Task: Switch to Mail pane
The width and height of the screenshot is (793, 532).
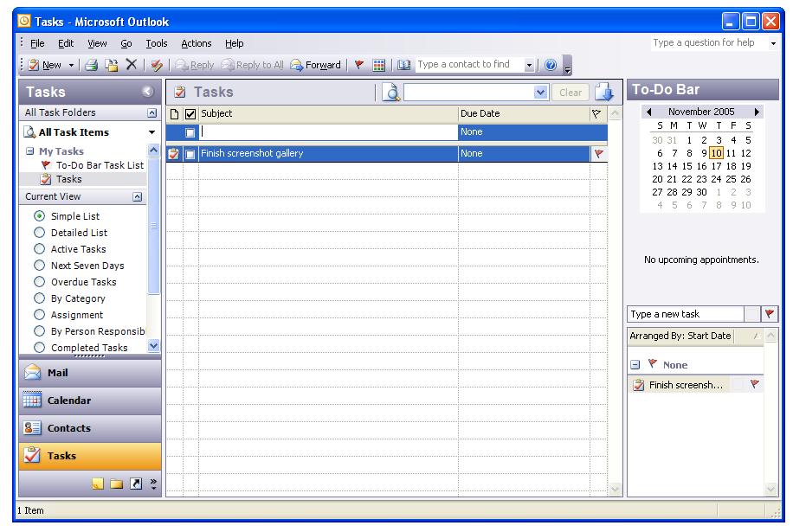Action: (90, 373)
